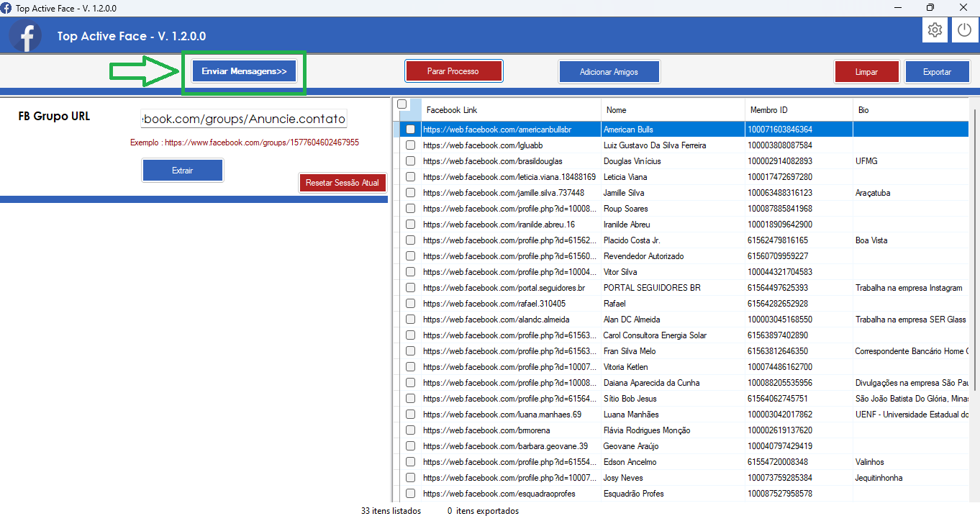The width and height of the screenshot is (980, 516).
Task: Select the name Sítio Bob Jesus
Action: [x=630, y=399]
